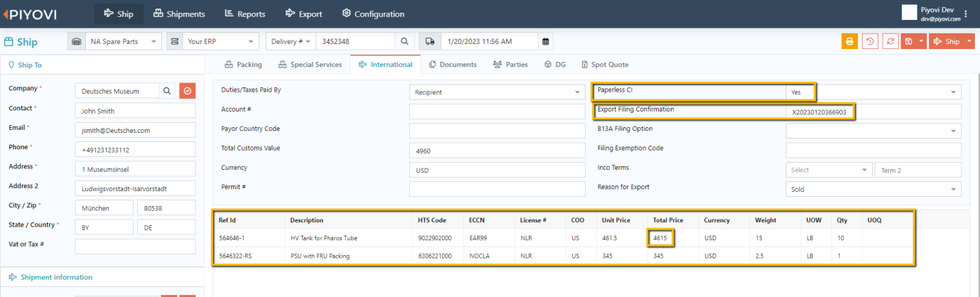Viewport: 980px width, 297px height.
Task: Open the Reason for Export dropdown
Action: (873, 189)
